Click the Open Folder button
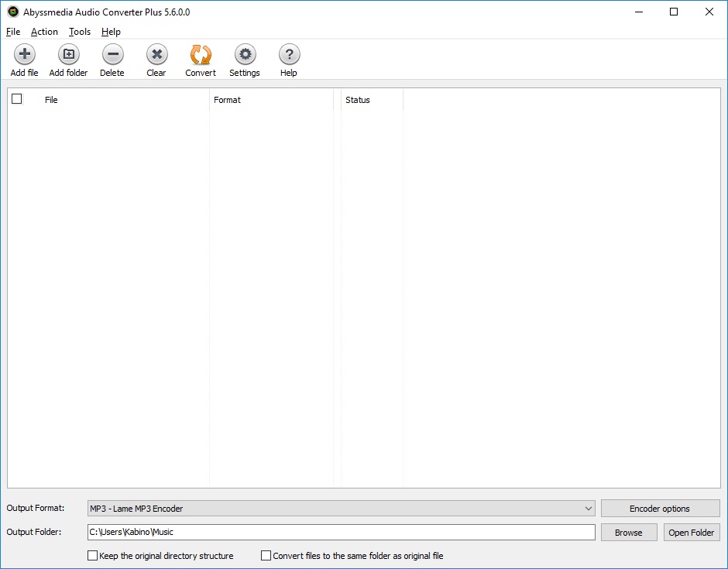The height and width of the screenshot is (569, 728). tap(692, 533)
